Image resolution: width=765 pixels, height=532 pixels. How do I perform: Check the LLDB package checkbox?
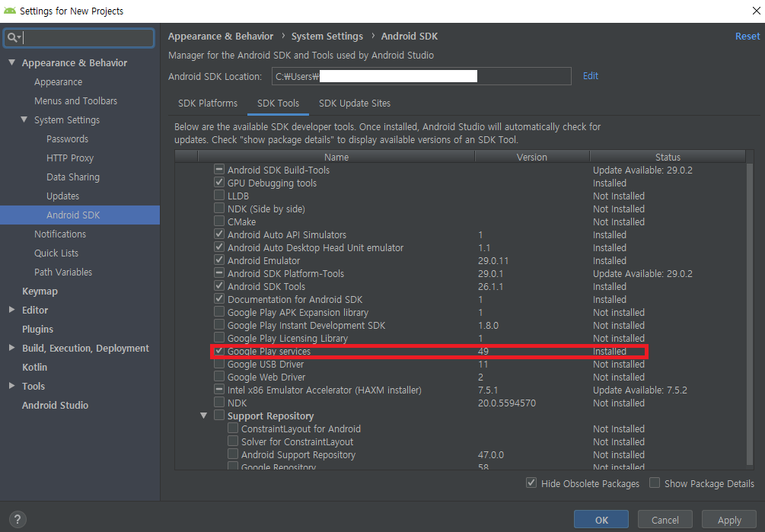coord(219,195)
